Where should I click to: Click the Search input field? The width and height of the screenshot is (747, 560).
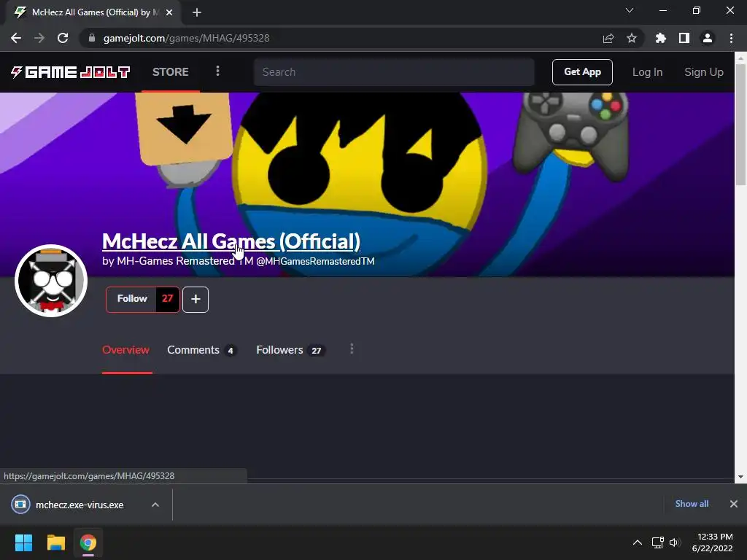click(394, 72)
